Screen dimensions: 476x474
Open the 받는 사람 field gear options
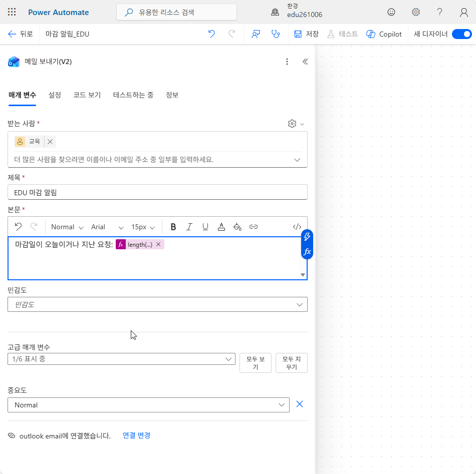296,124
